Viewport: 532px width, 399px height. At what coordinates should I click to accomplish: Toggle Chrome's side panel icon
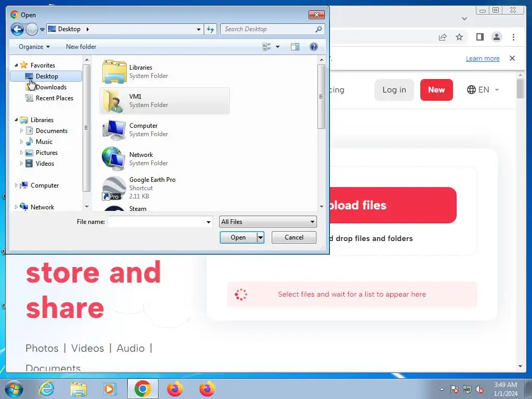pyautogui.click(x=480, y=37)
